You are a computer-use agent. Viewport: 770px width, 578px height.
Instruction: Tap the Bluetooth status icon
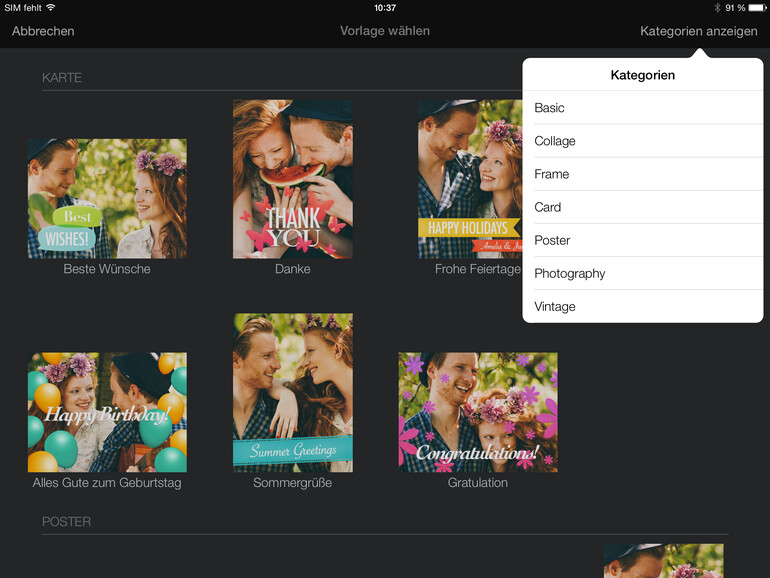pyautogui.click(x=717, y=8)
